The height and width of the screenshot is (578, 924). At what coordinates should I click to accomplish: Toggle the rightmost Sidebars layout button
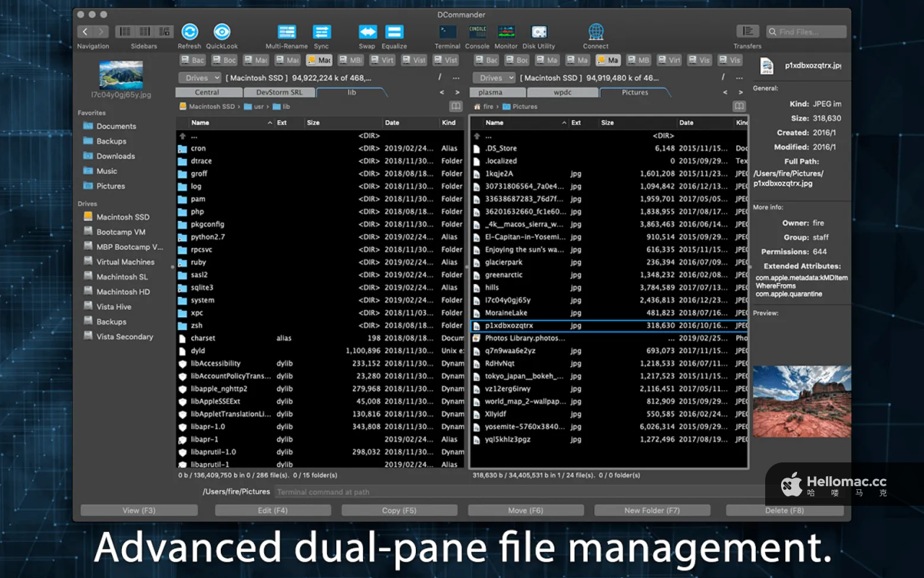(165, 32)
